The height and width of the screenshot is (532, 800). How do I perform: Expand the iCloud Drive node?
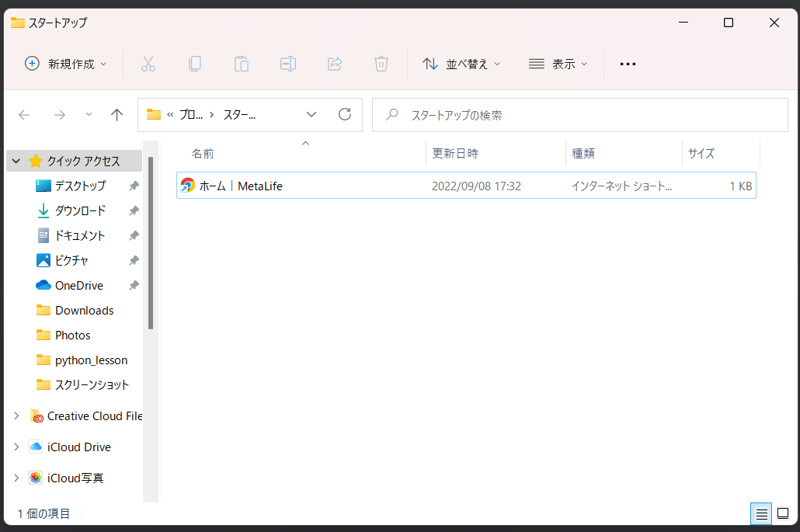pos(16,447)
